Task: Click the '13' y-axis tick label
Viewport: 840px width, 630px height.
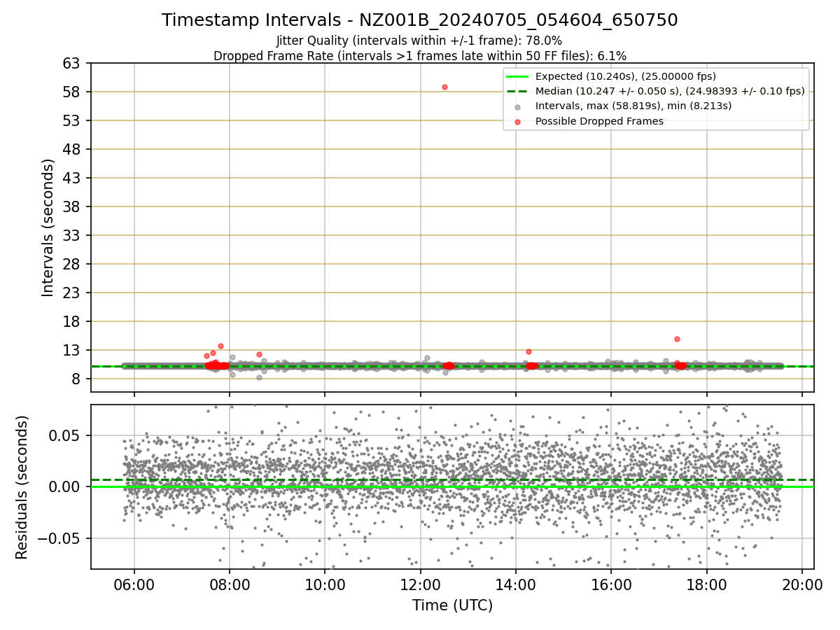Action: pos(71,351)
